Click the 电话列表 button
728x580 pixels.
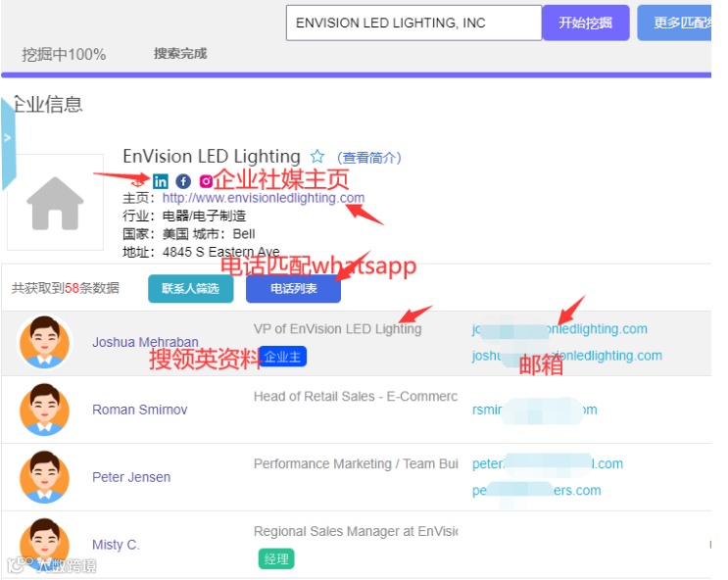point(293,288)
